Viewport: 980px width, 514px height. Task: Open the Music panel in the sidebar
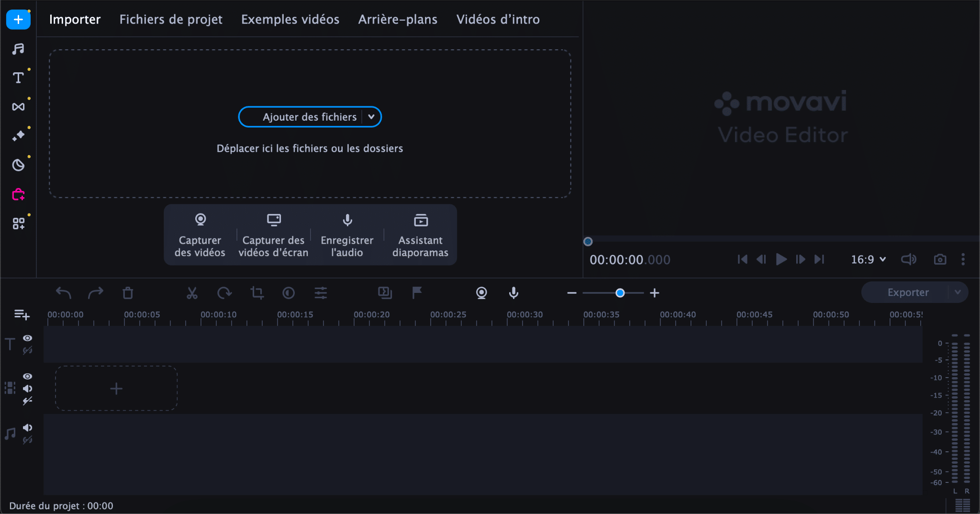coord(18,49)
